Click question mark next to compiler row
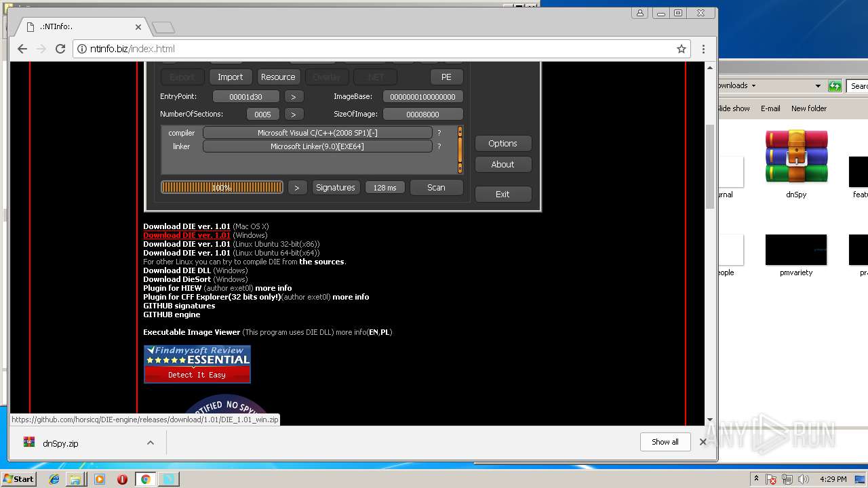This screenshot has width=868, height=488. pyautogui.click(x=439, y=133)
